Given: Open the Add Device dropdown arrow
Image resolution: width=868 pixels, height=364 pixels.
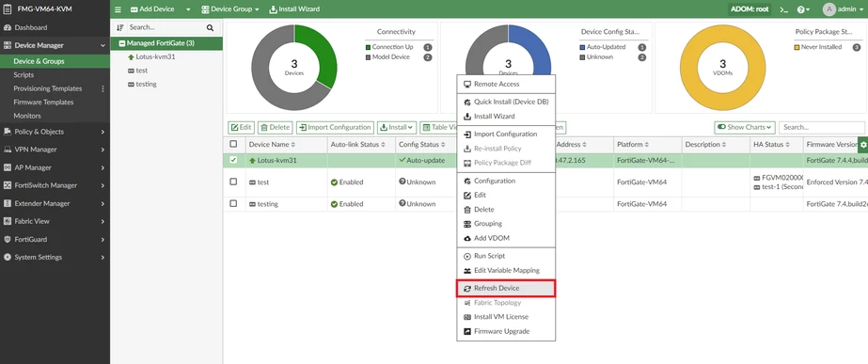Looking at the screenshot, I should pyautogui.click(x=188, y=9).
